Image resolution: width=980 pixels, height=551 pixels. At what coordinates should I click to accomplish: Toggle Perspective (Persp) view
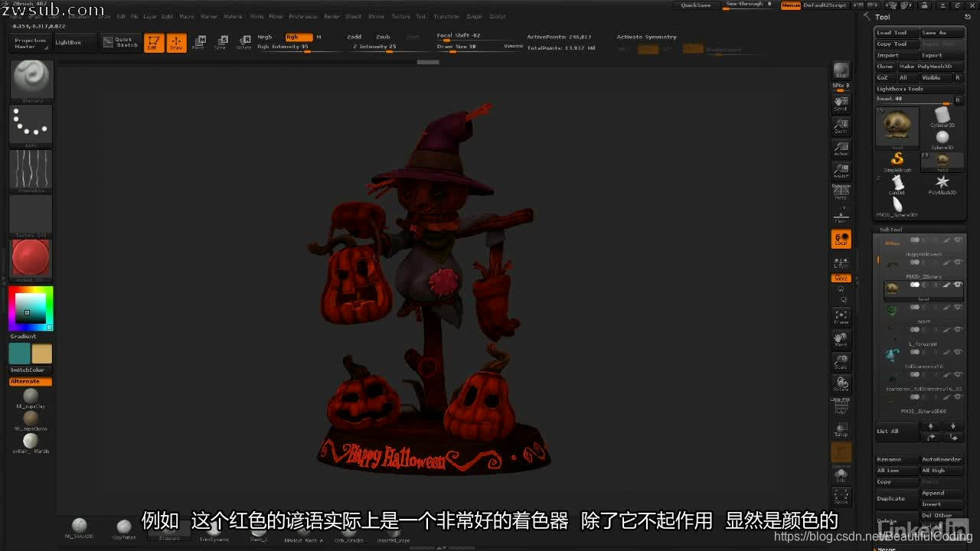(841, 192)
